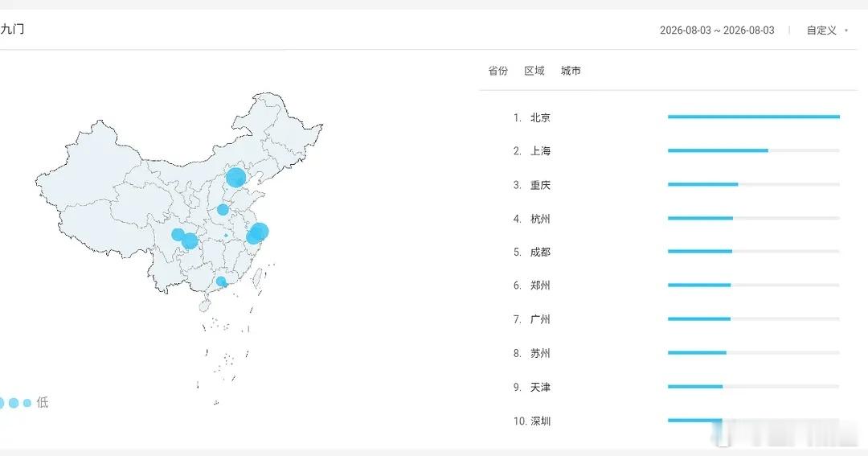Select the Chengdu bubble on the map
Image resolution: width=868 pixels, height=456 pixels.
[x=178, y=234]
